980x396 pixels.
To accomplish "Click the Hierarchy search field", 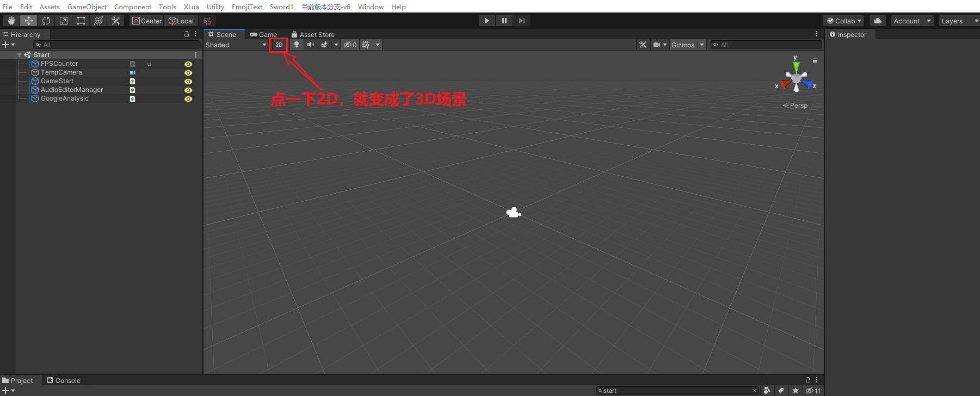I will [x=117, y=45].
